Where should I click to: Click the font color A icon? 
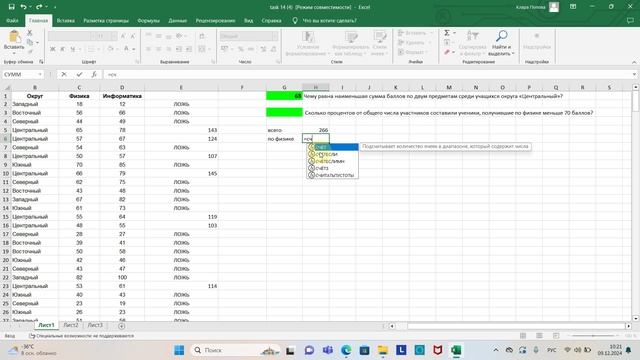pyautogui.click(x=126, y=49)
